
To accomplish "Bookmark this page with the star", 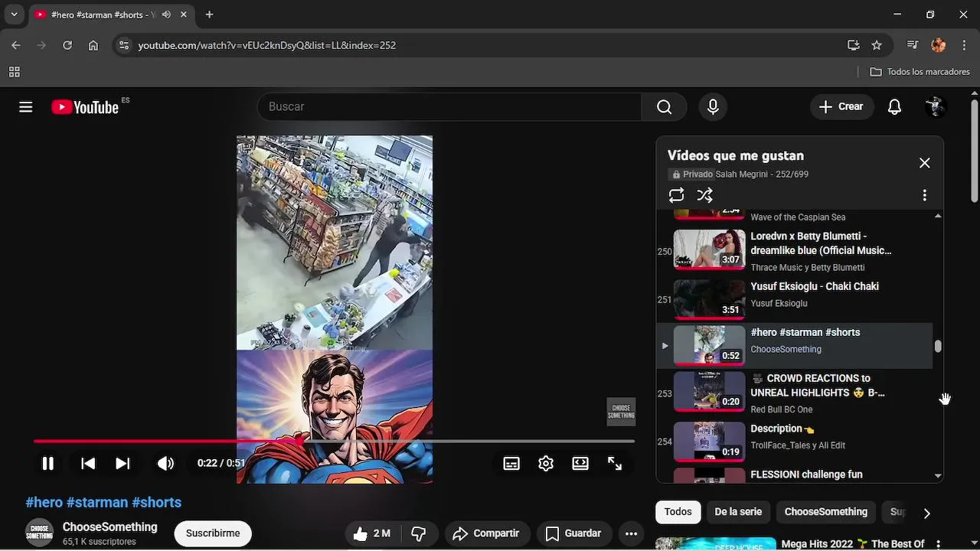I will pyautogui.click(x=877, y=45).
